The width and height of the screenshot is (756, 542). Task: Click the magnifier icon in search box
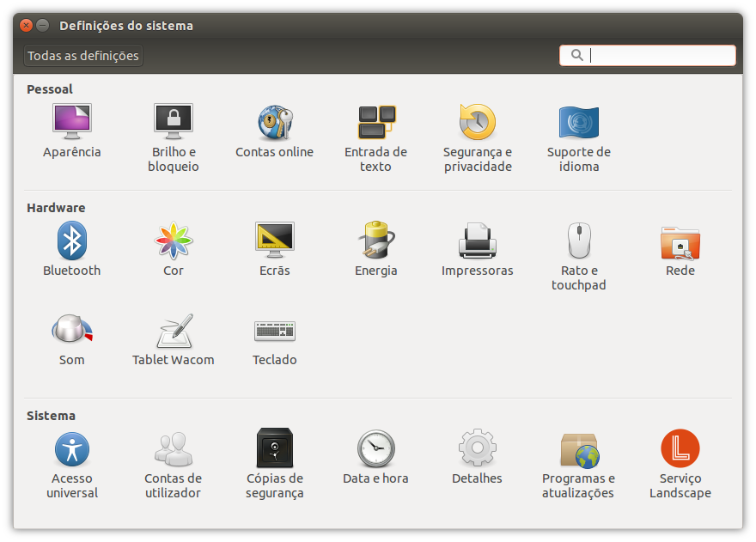576,55
